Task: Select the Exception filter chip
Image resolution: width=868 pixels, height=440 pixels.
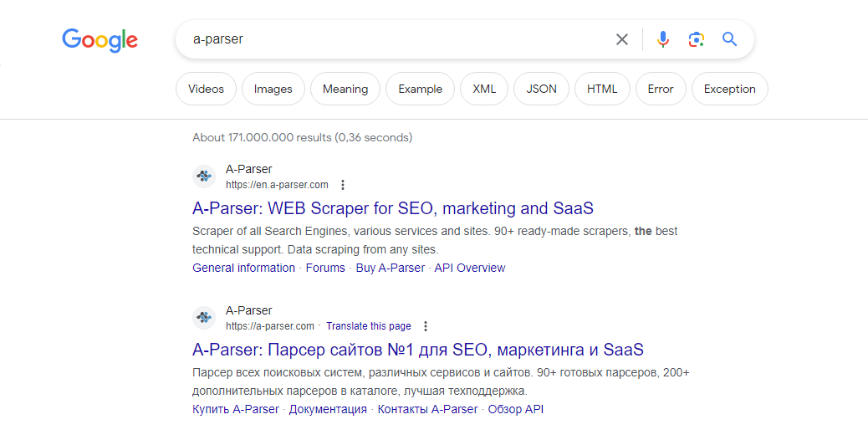Action: 730,89
